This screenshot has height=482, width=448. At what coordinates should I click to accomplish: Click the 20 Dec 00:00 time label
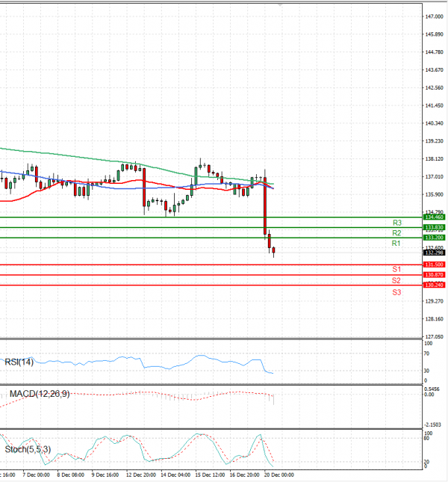[x=279, y=475]
